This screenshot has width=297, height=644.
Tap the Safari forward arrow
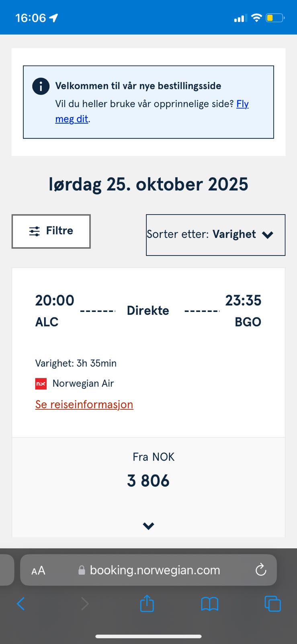click(85, 603)
